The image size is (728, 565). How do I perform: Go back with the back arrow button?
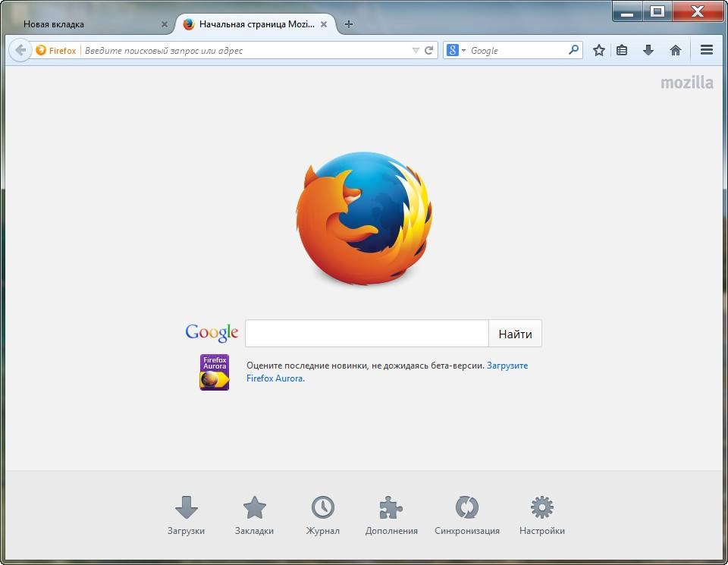[x=20, y=50]
